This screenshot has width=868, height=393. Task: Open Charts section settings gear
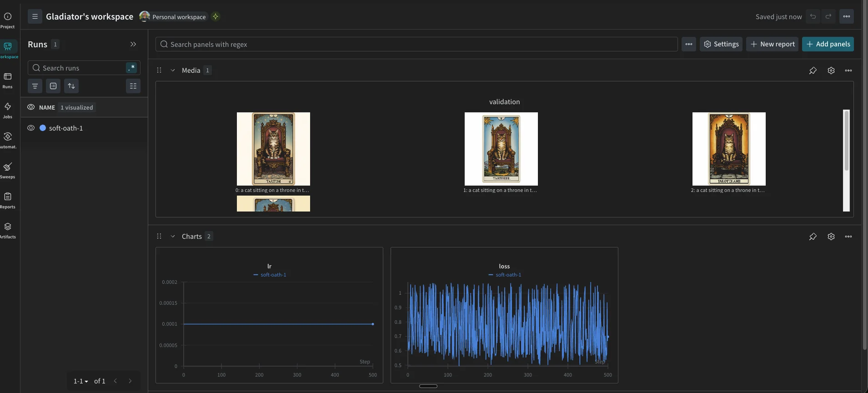pyautogui.click(x=831, y=237)
